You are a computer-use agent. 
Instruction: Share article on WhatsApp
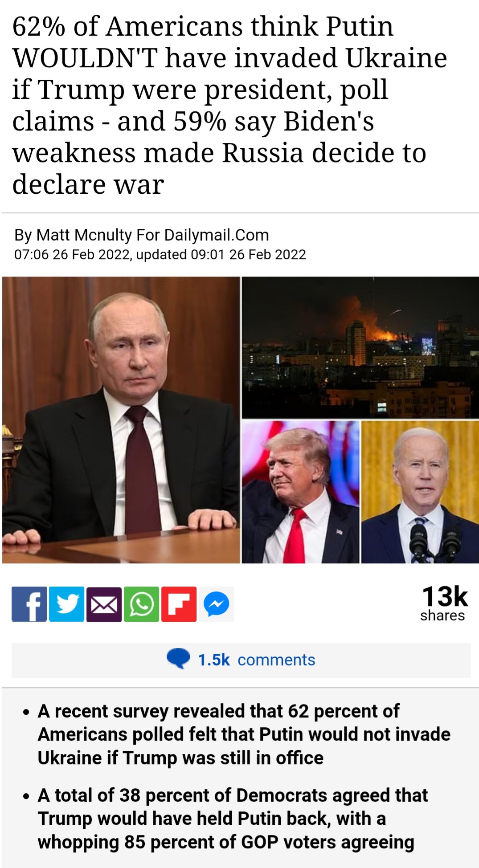tap(141, 604)
